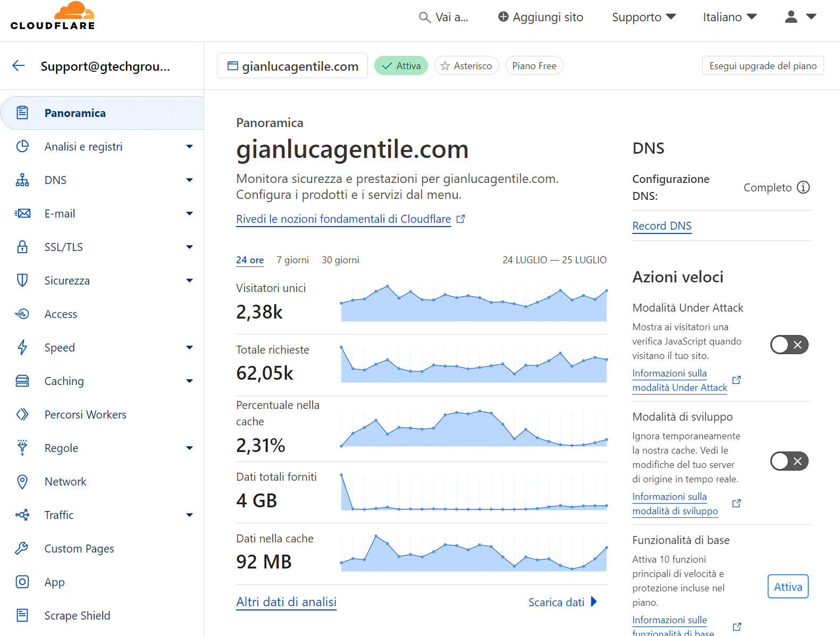Screen dimensions: 840x636
Task: Click the Regole filter icon
Action: (22, 448)
